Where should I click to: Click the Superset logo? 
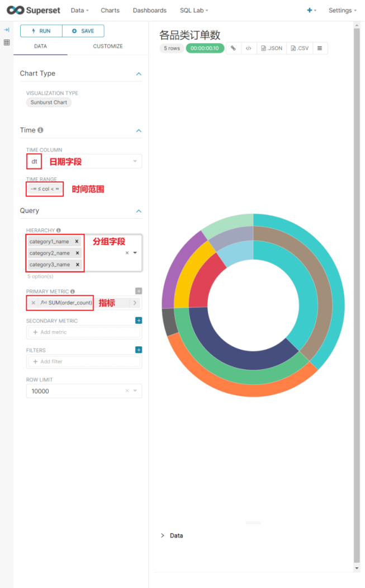click(34, 10)
